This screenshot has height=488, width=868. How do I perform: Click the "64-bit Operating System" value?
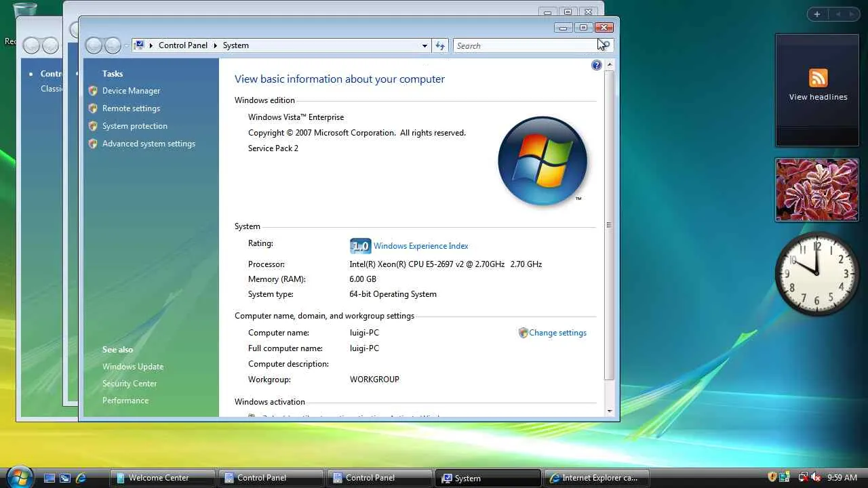(x=393, y=294)
